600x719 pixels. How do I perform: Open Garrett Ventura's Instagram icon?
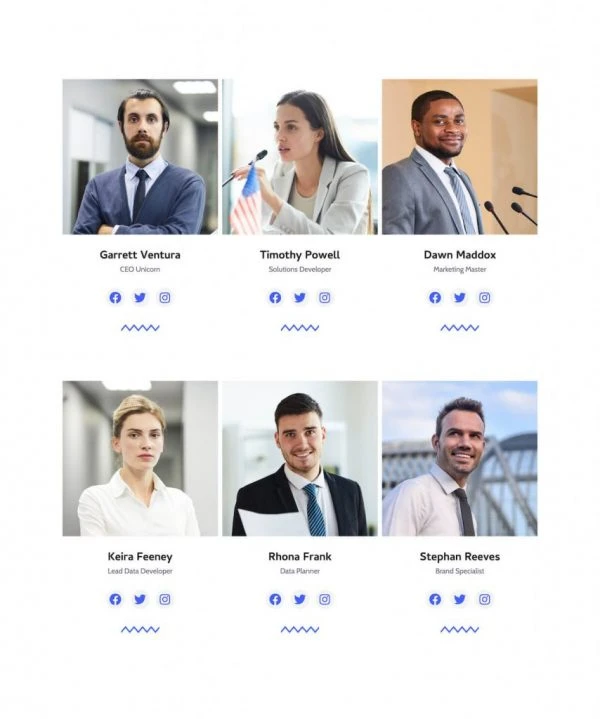[x=165, y=298]
